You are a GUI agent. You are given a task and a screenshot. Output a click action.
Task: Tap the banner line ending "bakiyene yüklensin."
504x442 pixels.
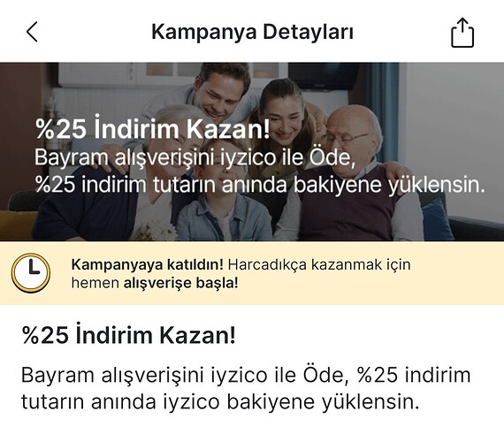click(x=260, y=185)
